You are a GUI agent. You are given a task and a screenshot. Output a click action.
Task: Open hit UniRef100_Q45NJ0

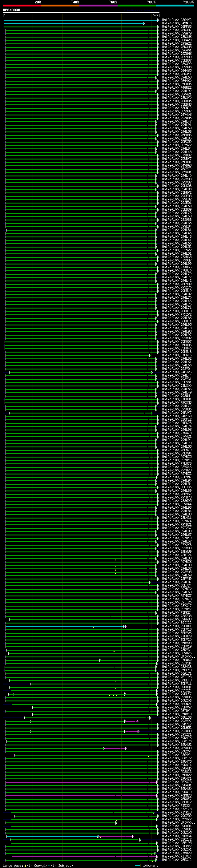pos(177,23)
